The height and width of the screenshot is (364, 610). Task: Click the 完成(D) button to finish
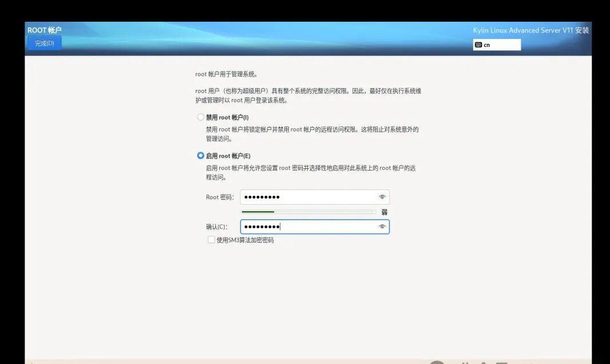[43, 42]
